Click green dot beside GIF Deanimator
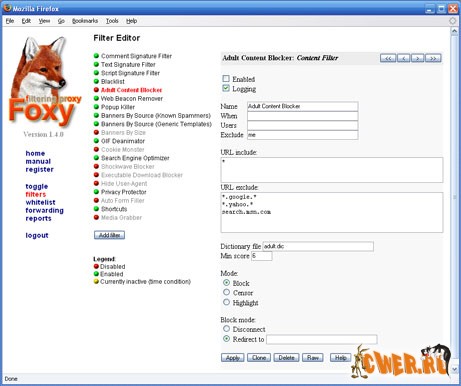The height and width of the screenshot is (386, 461). 96,141
